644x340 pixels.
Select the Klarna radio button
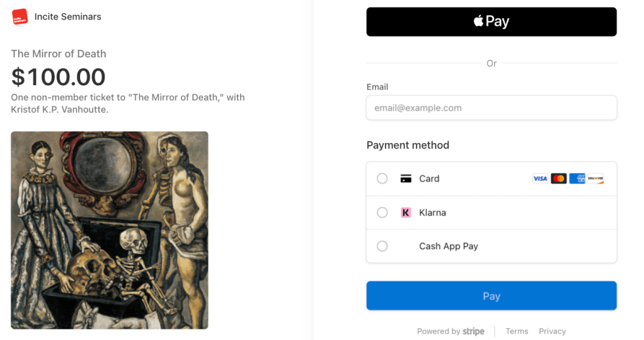coord(382,213)
